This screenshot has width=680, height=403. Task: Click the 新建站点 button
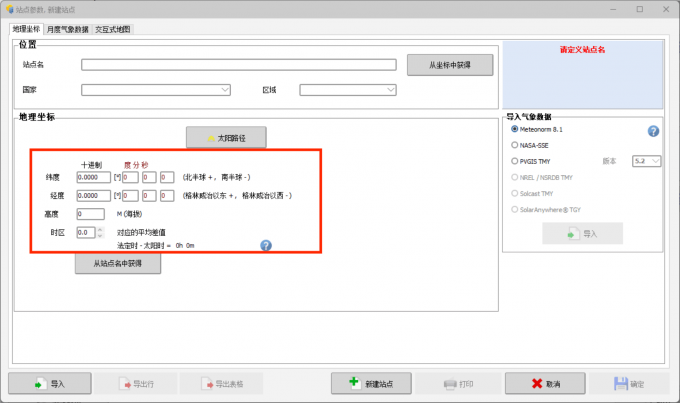point(371,383)
